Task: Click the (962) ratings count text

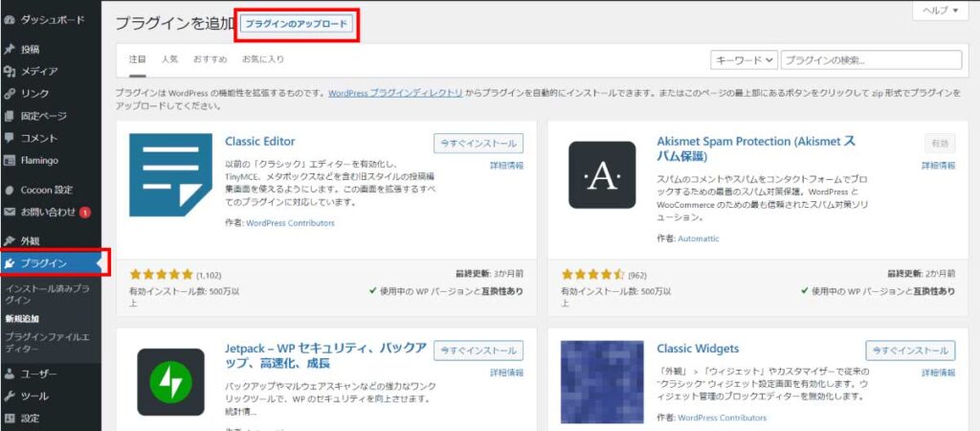Action: 637,275
